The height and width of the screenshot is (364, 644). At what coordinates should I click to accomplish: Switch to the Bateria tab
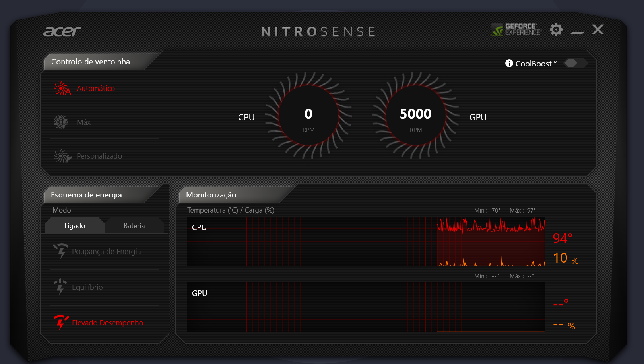[134, 226]
